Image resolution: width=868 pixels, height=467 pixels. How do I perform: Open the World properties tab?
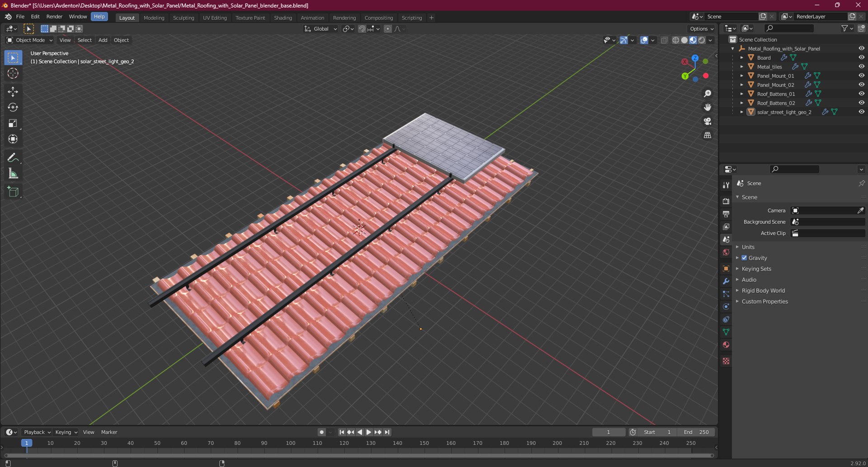[726, 253]
